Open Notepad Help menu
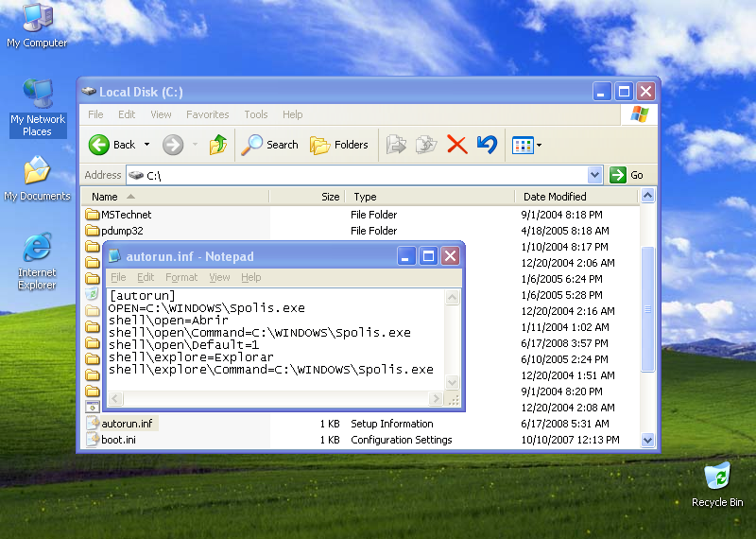The height and width of the screenshot is (539, 756). coord(250,277)
